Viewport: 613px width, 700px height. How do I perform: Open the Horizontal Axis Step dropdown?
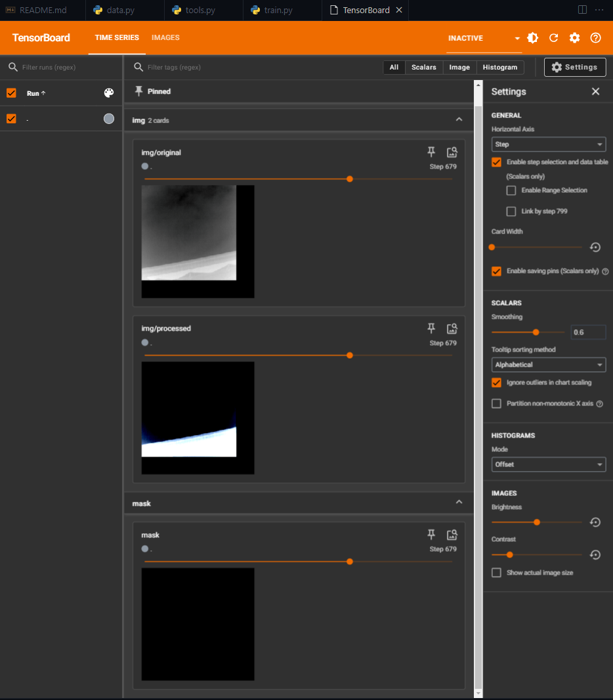click(x=548, y=144)
